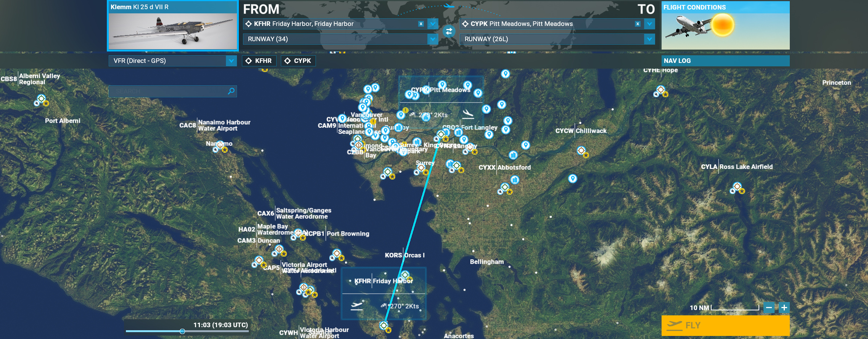Click the 11:03 (19:03 UTC) time readout
Image resolution: width=868 pixels, height=339 pixels.
tap(221, 325)
